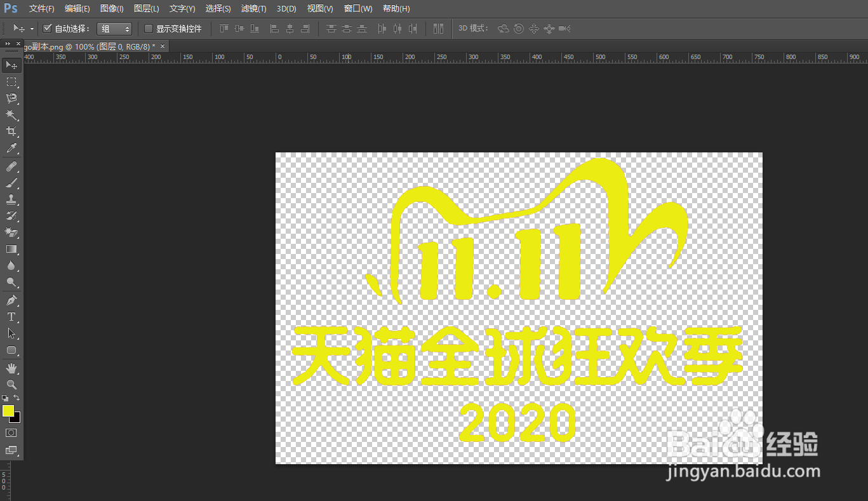
Task: Select the 3D roll mode icon
Action: point(519,29)
